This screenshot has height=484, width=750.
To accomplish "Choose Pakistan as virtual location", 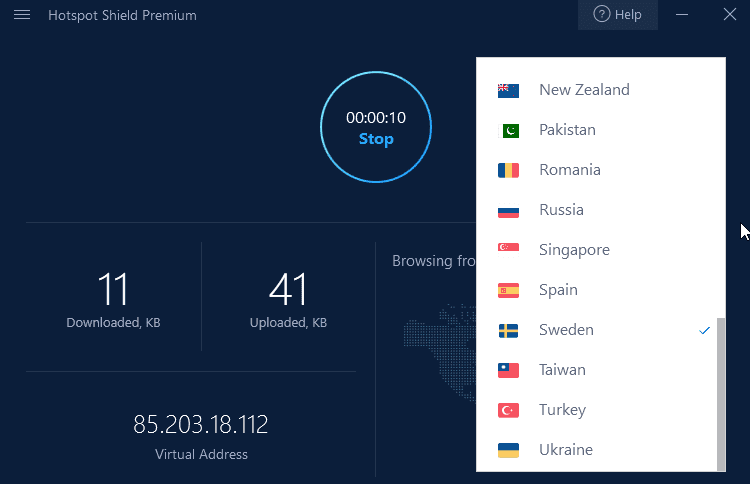I will coord(600,130).
